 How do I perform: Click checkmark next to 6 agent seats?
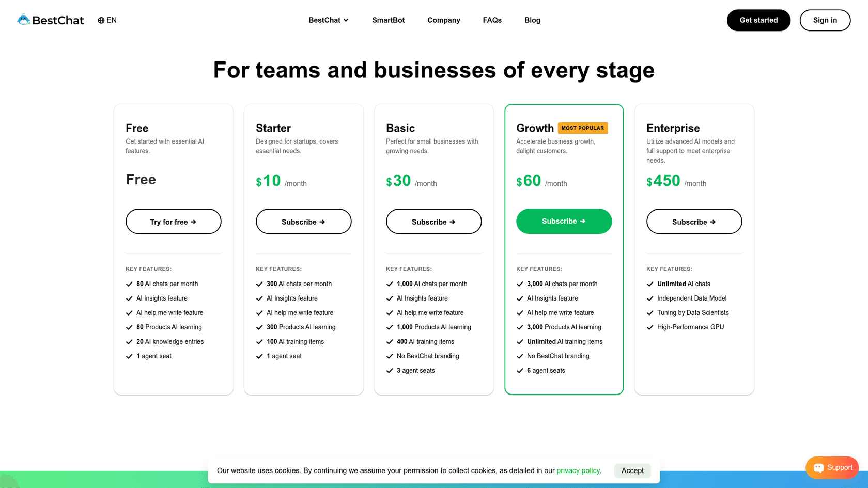coord(520,371)
